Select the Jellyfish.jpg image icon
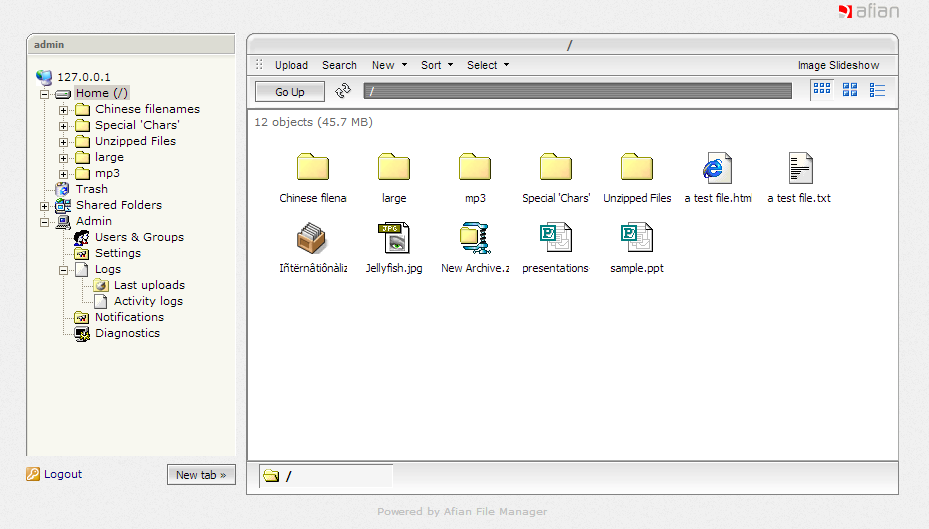Image resolution: width=929 pixels, height=529 pixels. 394,238
